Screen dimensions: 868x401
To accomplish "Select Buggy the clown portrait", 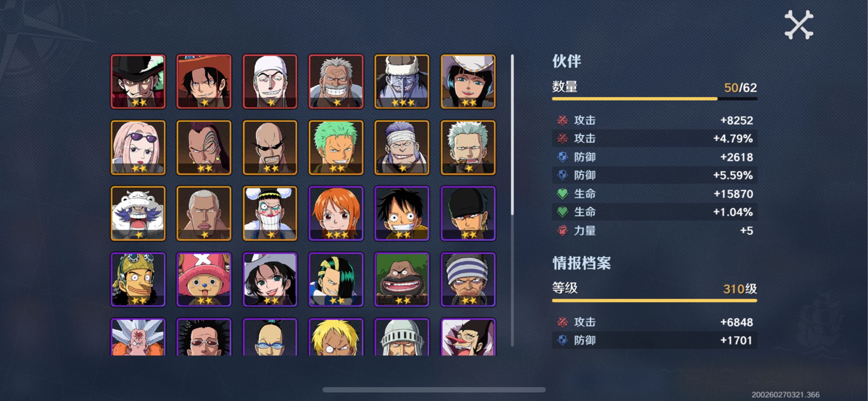I will [x=270, y=213].
